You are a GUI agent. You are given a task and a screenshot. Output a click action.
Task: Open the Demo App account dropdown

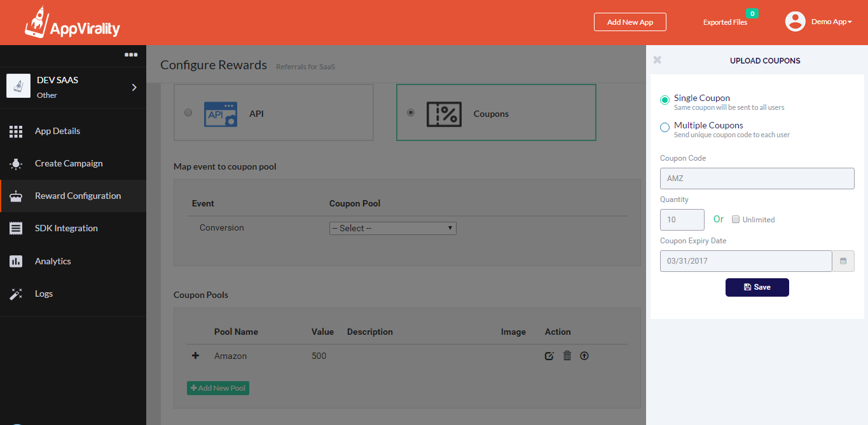point(831,22)
